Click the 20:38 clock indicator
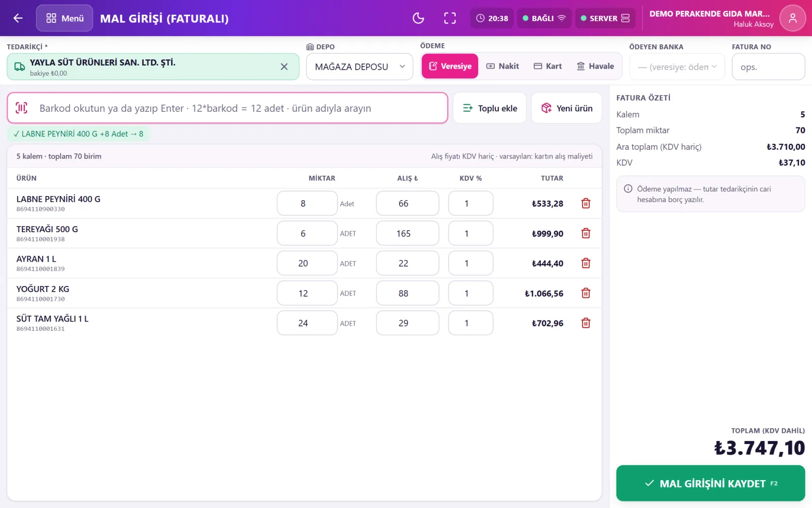Image resolution: width=812 pixels, height=508 pixels. pyautogui.click(x=492, y=18)
